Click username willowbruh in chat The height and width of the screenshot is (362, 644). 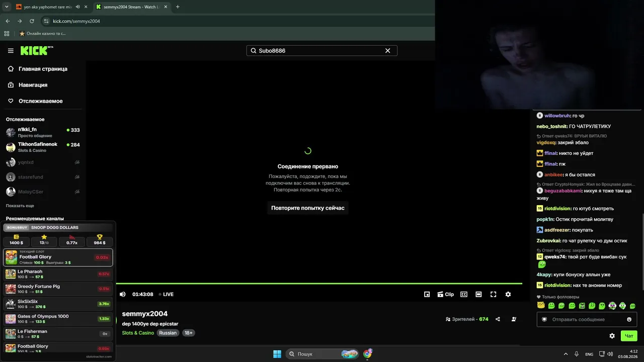tap(557, 116)
